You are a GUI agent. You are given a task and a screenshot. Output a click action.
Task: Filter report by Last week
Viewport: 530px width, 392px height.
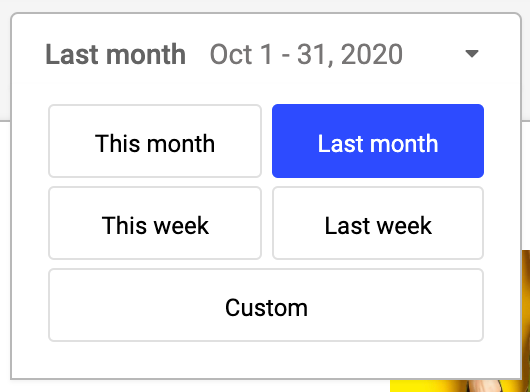[x=378, y=223]
